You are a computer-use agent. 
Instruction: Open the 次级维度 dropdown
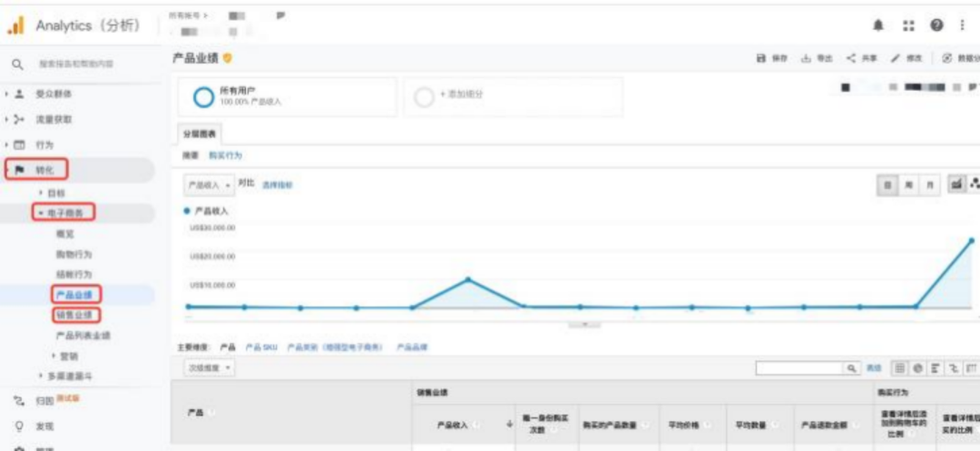(210, 368)
